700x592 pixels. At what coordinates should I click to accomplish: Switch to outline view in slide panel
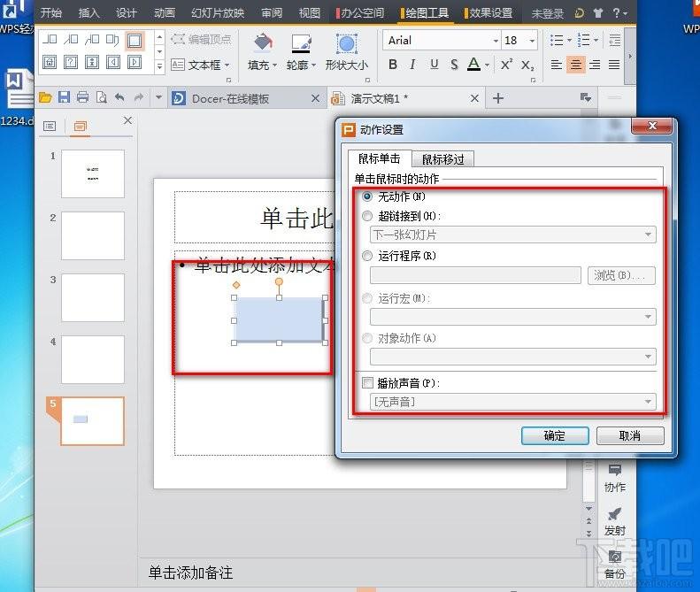point(50,127)
